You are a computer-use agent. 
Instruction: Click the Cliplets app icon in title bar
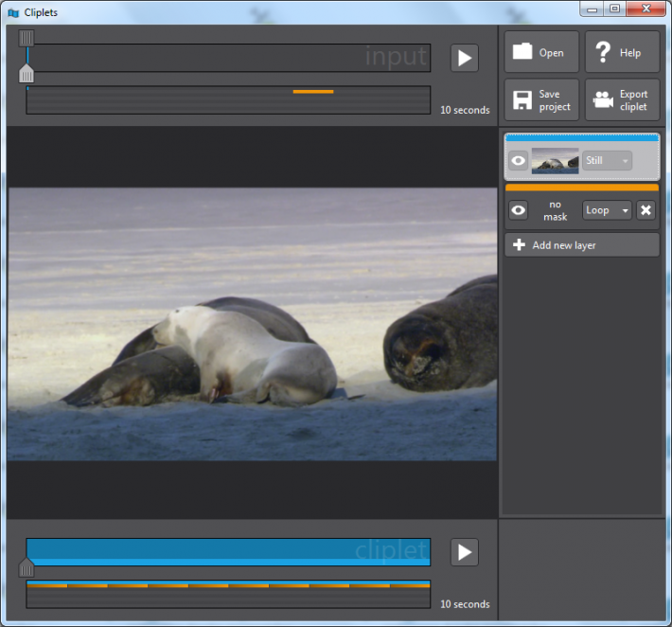[x=13, y=13]
